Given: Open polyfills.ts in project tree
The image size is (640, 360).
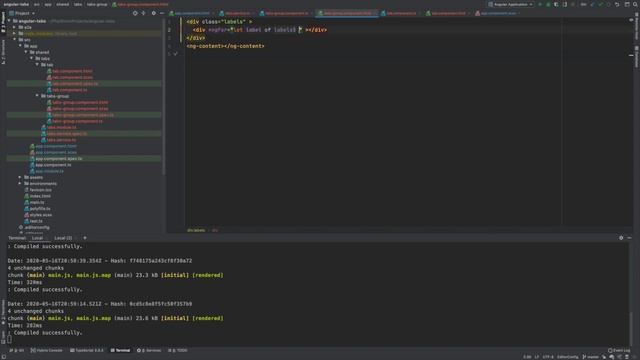Looking at the screenshot, I should pos(40,209).
